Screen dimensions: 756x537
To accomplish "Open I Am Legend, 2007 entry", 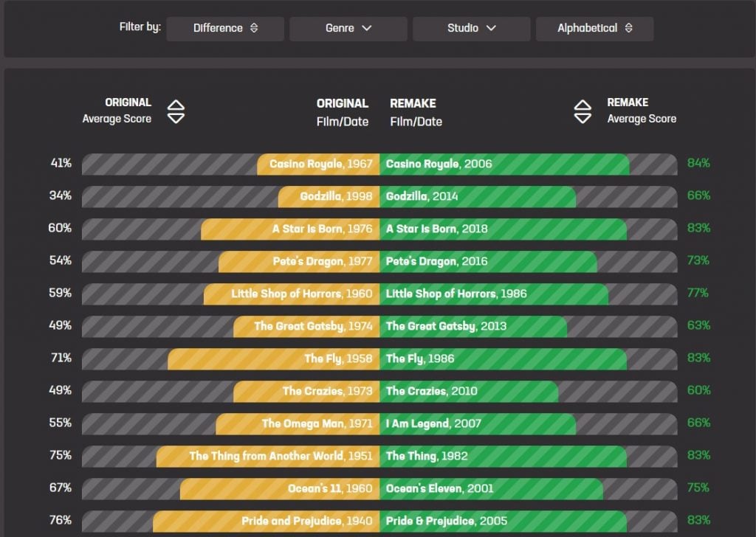I will point(477,423).
